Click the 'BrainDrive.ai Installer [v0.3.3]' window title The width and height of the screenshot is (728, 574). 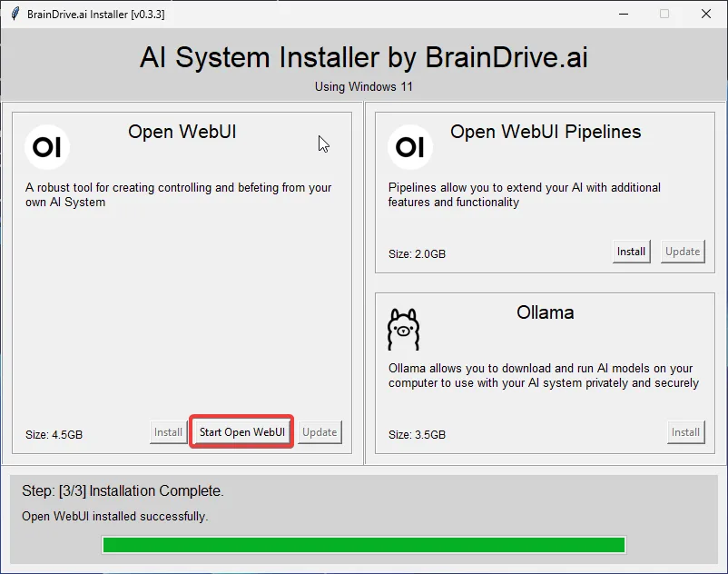pos(95,15)
